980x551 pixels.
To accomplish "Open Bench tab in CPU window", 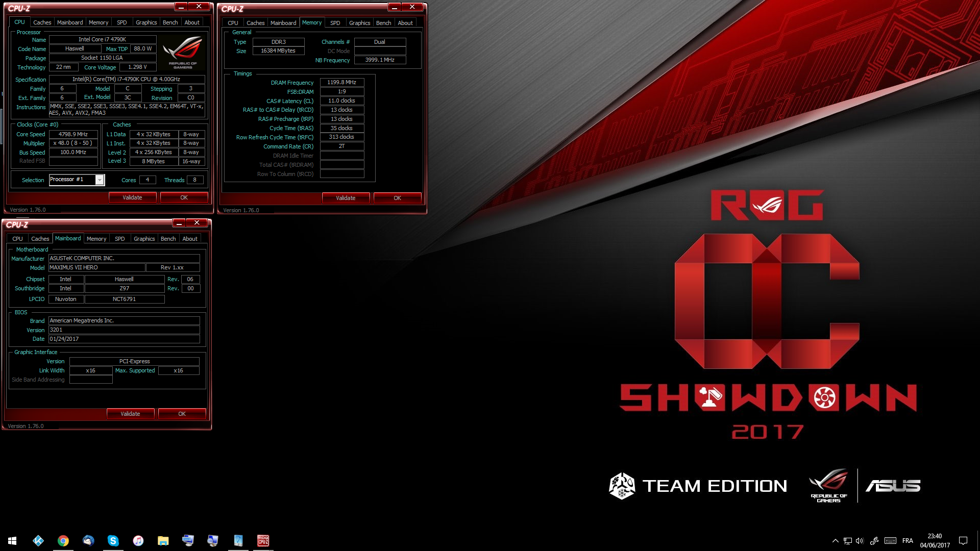I will coord(170,22).
